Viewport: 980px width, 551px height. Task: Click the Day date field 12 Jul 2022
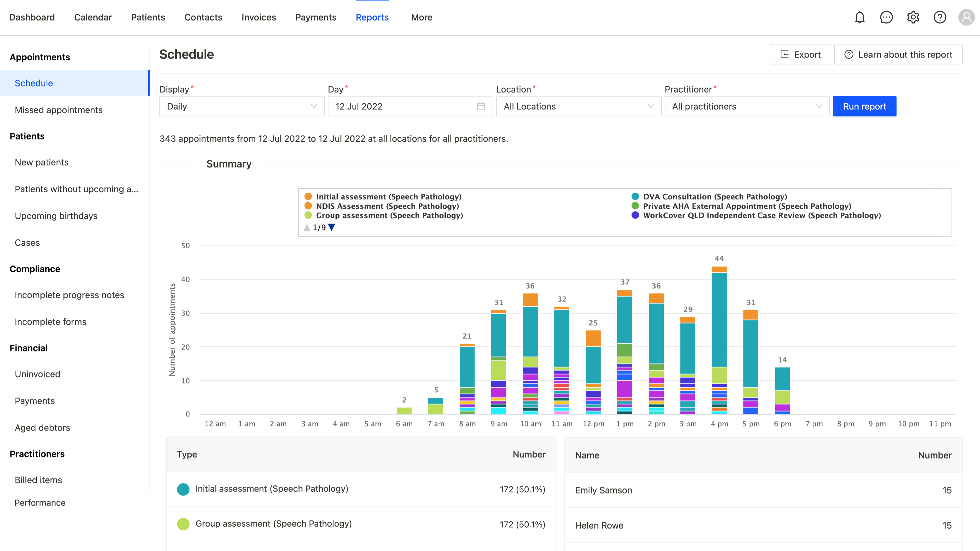point(410,106)
